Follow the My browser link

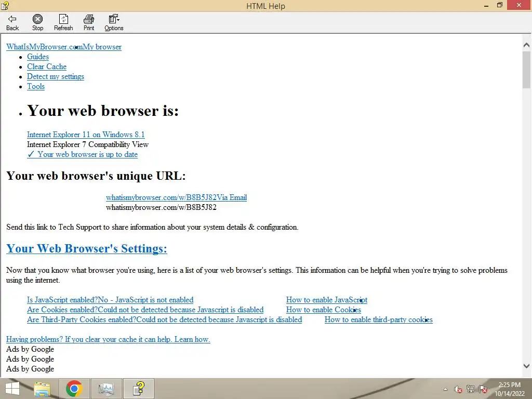tap(102, 47)
